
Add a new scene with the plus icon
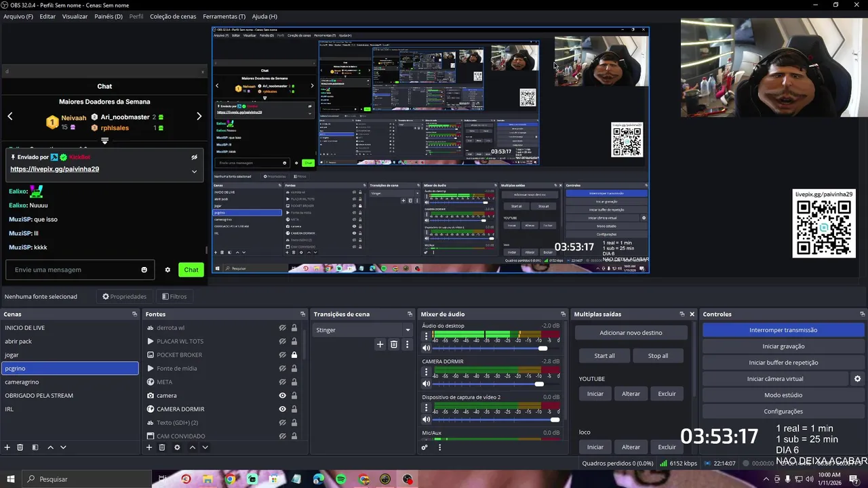(x=7, y=447)
